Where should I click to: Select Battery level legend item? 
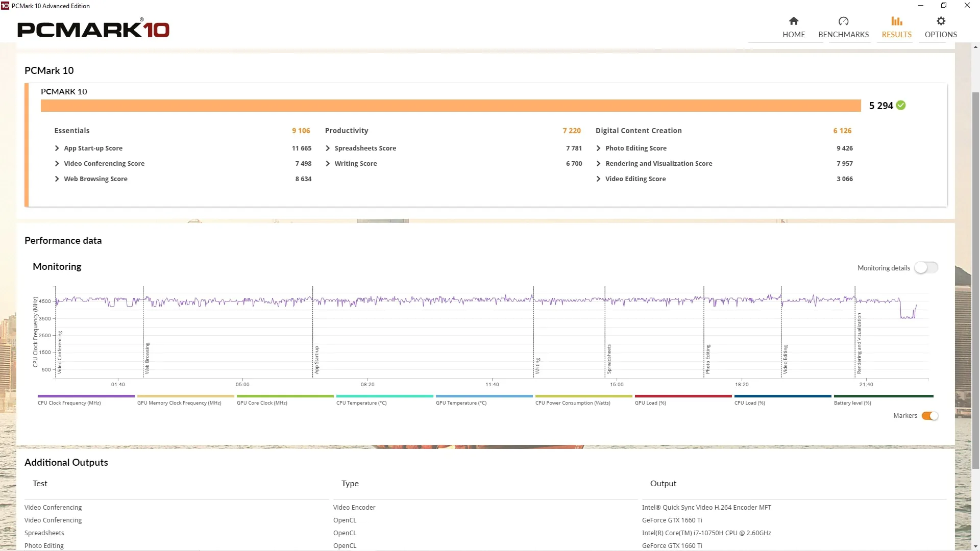tap(883, 400)
